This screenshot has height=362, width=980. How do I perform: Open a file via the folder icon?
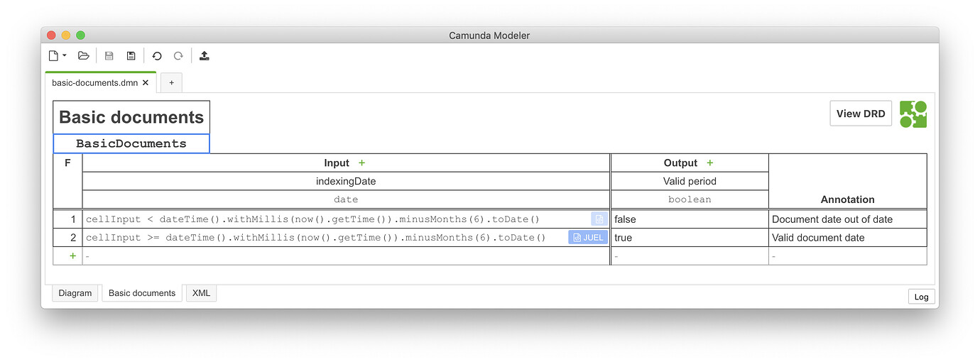(83, 55)
